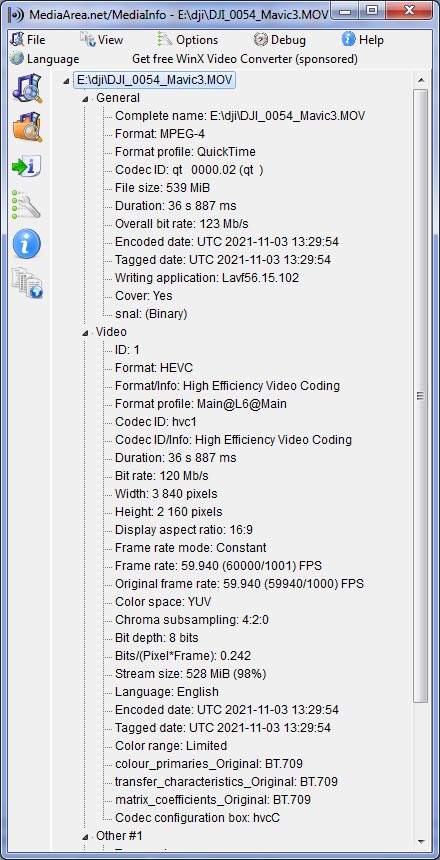The image size is (440, 860).
Task: Click the blue About info icon
Action: 27,244
